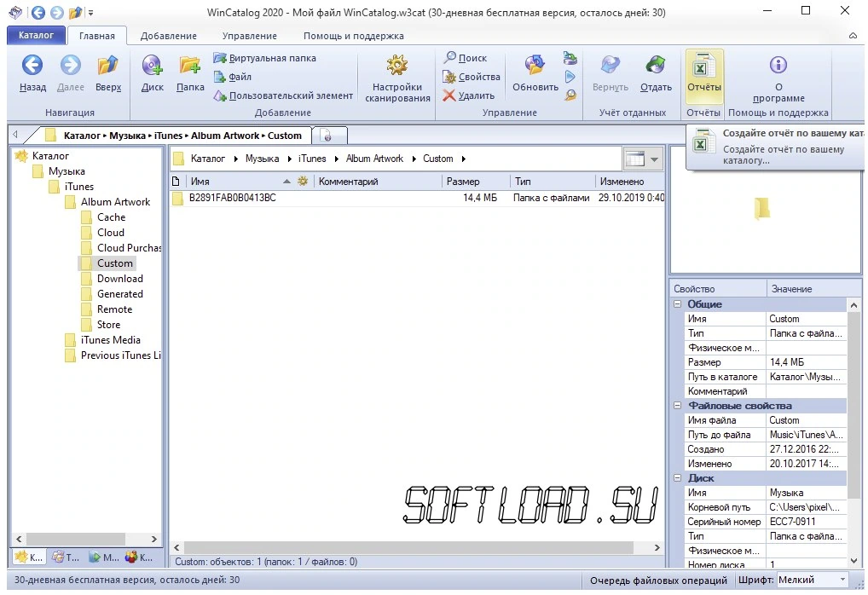Click the file list horizontal scrollbar right arrow
868x595 pixels.
(x=657, y=547)
